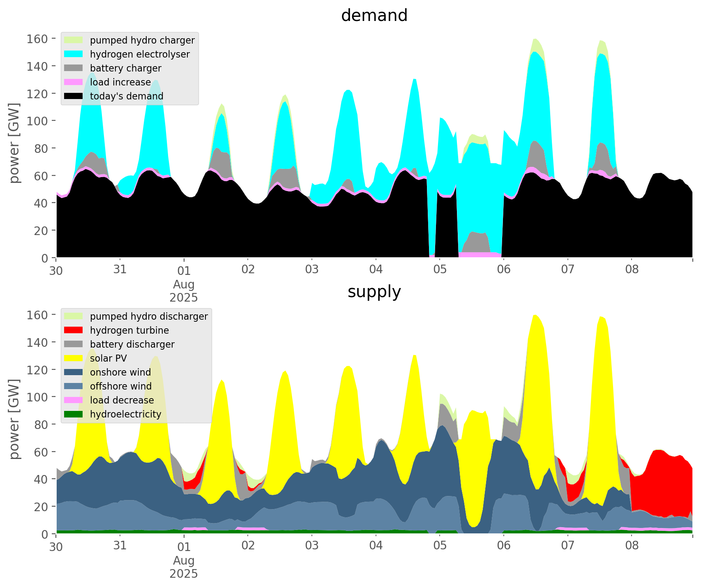Click the red hydrogen turbine legend swatch

tap(74, 330)
